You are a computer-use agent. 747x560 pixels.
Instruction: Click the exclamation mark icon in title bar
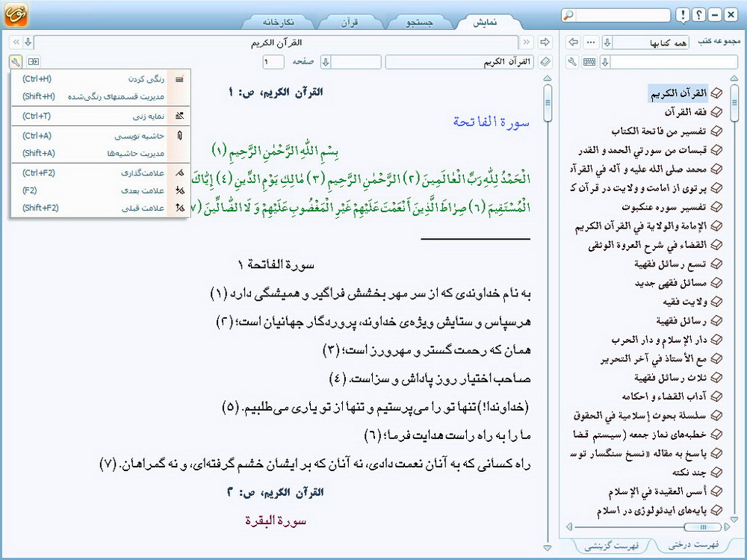(x=682, y=15)
